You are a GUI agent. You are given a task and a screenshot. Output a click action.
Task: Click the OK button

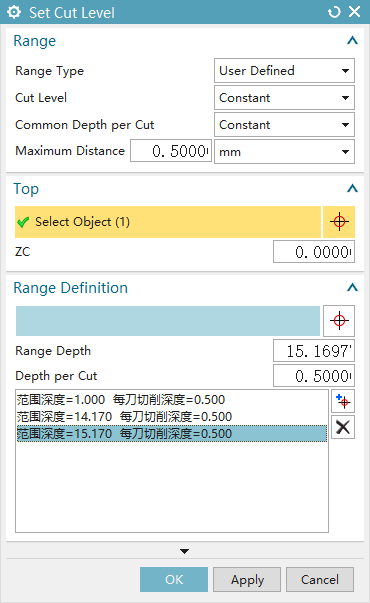(174, 580)
